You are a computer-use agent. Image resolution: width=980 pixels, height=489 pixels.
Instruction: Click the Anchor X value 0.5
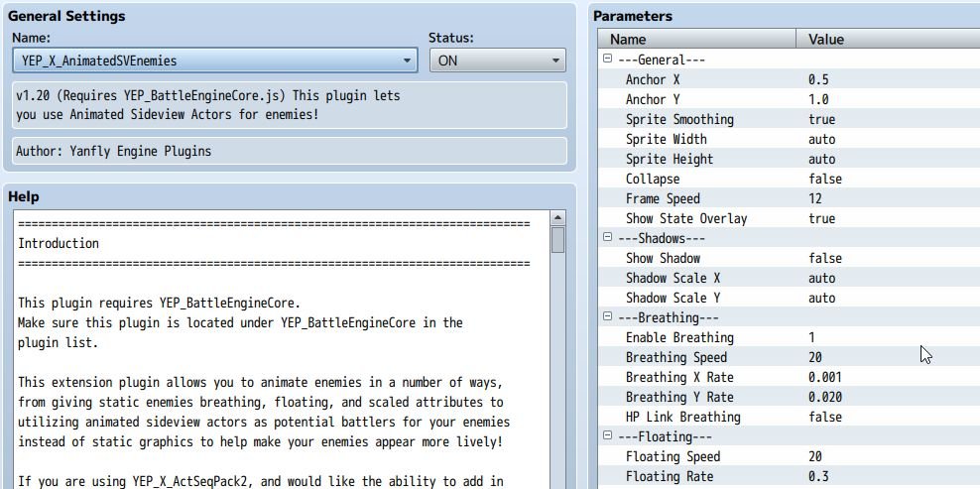(x=818, y=79)
